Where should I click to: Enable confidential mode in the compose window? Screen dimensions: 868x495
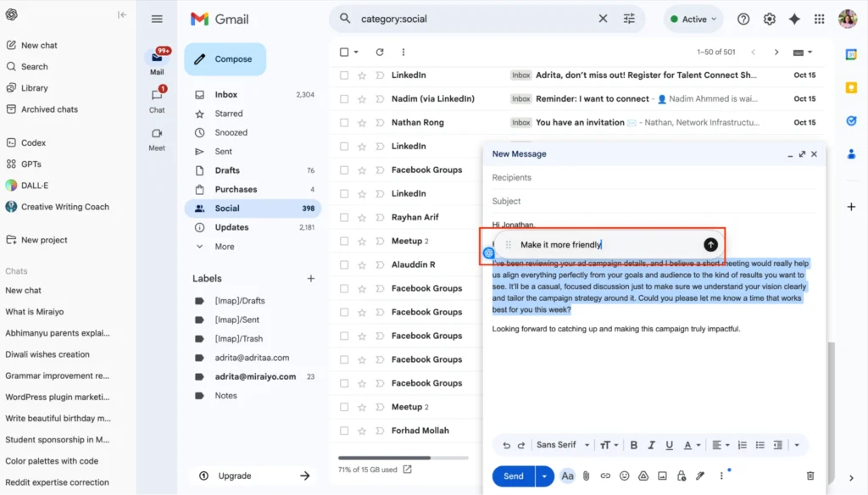[682, 476]
